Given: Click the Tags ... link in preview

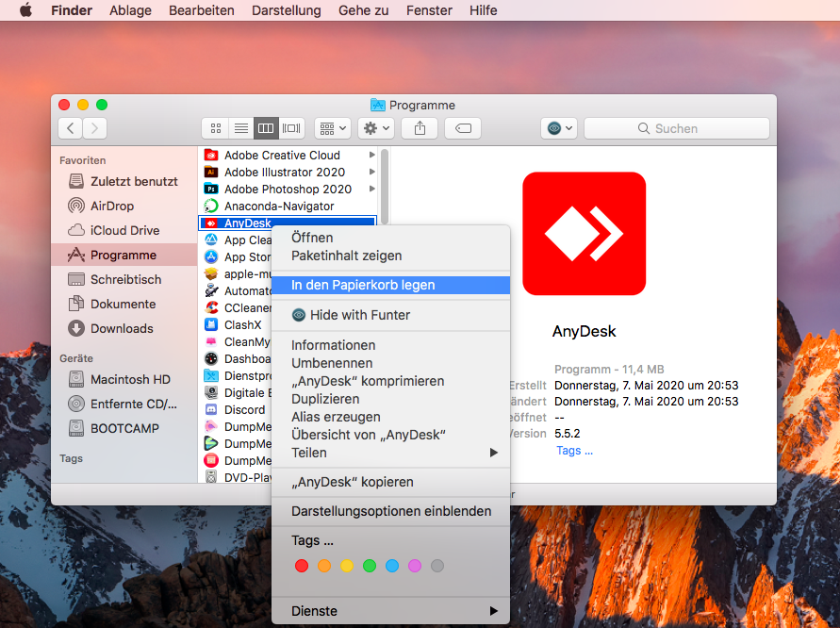Looking at the screenshot, I should coord(574,451).
